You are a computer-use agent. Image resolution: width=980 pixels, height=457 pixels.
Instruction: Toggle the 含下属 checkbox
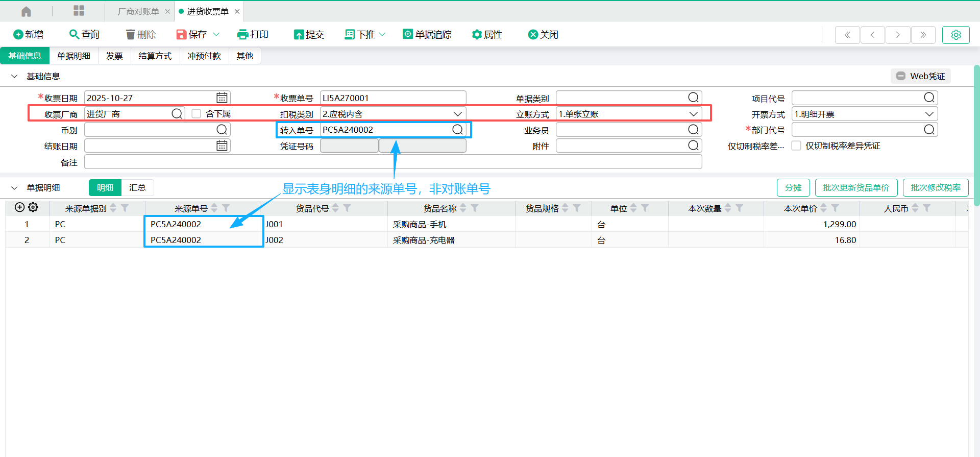point(197,113)
